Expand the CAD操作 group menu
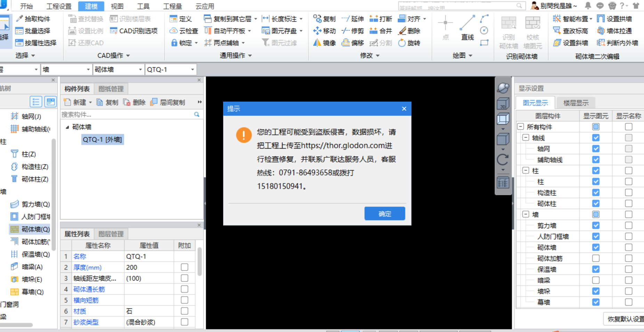 pos(114,55)
